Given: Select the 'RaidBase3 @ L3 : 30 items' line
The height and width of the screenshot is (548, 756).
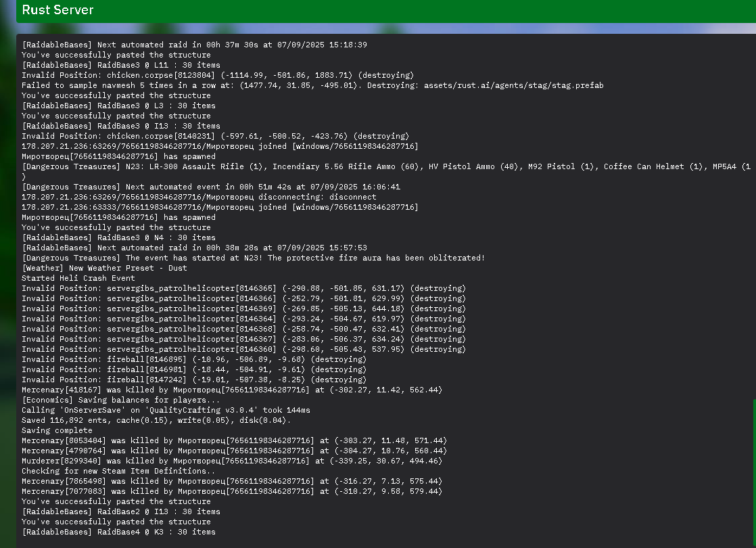Looking at the screenshot, I should coord(118,106).
